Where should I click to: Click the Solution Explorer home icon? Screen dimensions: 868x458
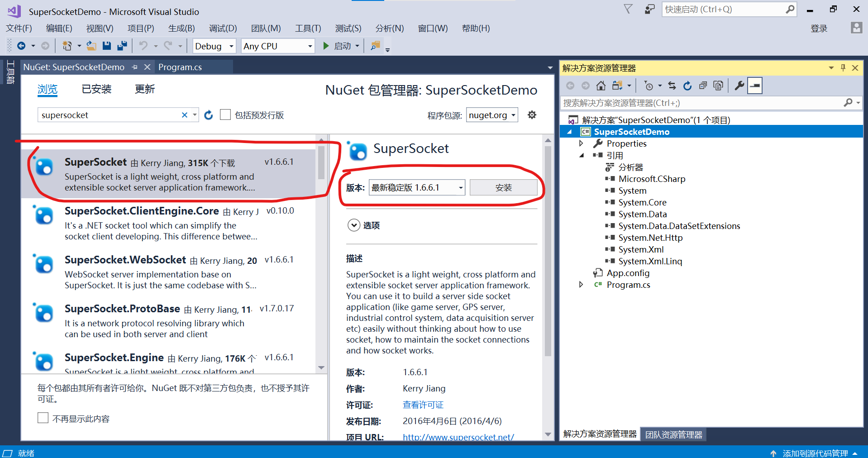[601, 85]
